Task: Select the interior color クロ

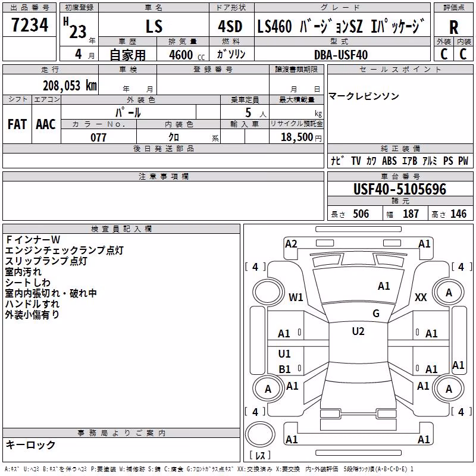Action: [x=174, y=137]
